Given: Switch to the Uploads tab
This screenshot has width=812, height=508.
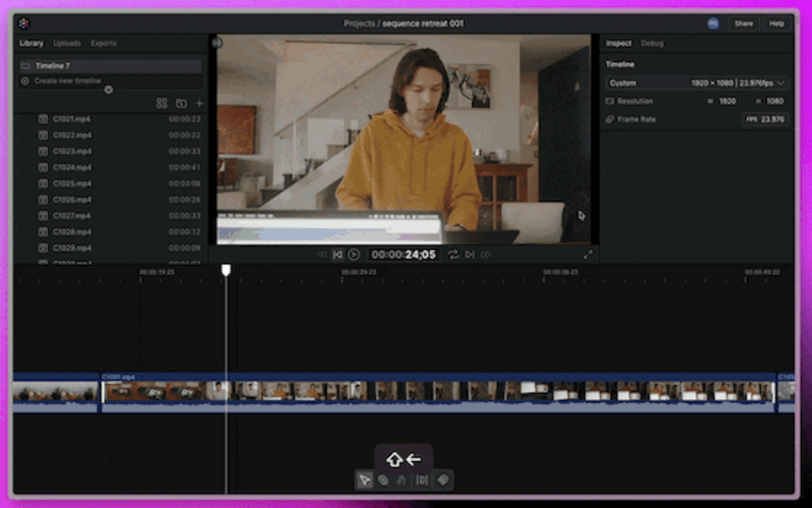Looking at the screenshot, I should [x=67, y=42].
